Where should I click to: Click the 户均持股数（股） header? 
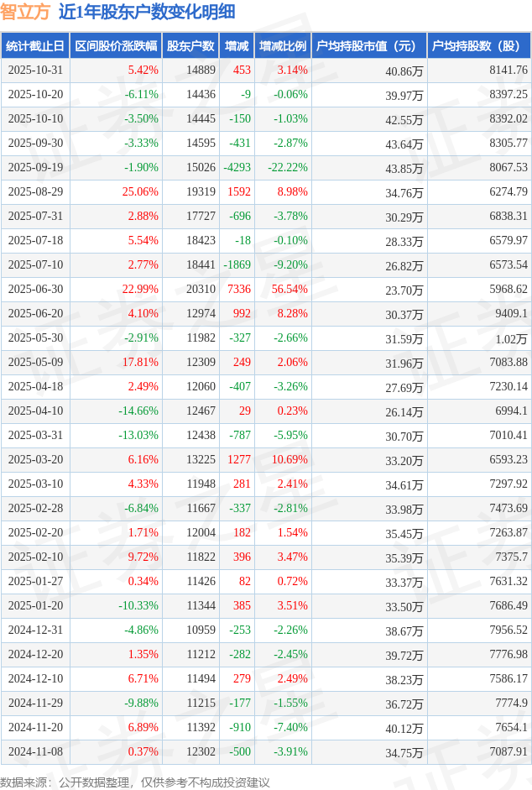tap(477, 46)
